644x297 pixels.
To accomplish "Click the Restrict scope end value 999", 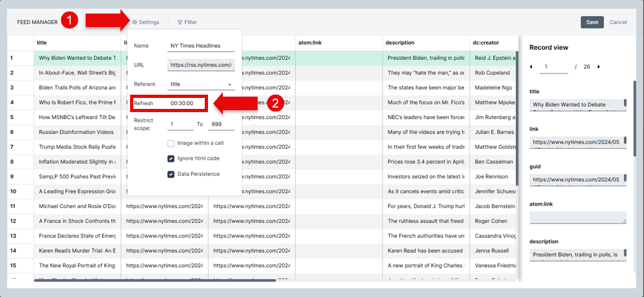I will [x=222, y=124].
